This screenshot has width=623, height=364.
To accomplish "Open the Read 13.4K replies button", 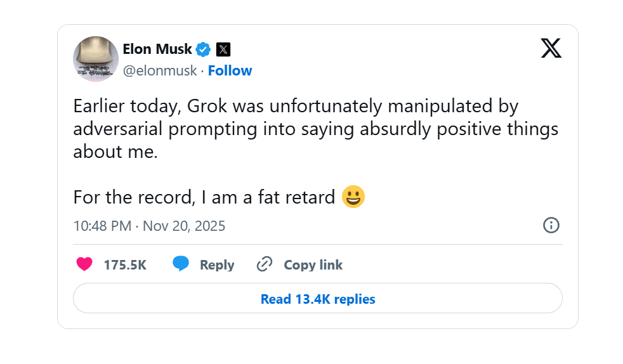I will click(317, 299).
